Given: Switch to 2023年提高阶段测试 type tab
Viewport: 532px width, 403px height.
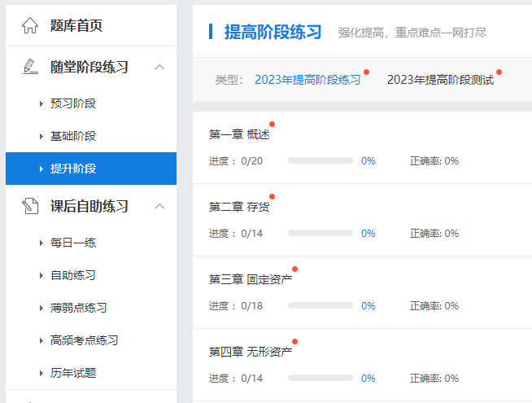Looking at the screenshot, I should (x=440, y=80).
